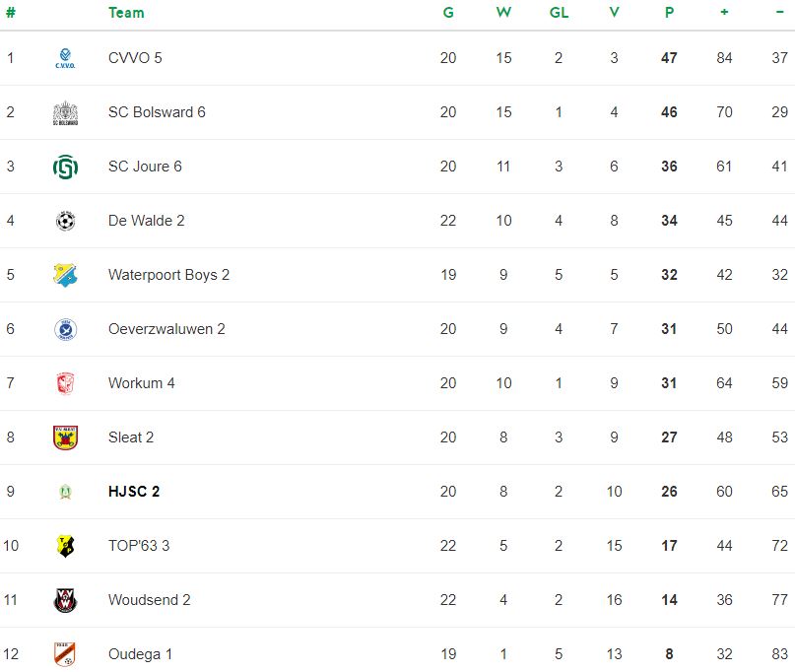Click the yellow-black TOP'63 logo
Viewport: 795px width, 672px height.
(65, 546)
